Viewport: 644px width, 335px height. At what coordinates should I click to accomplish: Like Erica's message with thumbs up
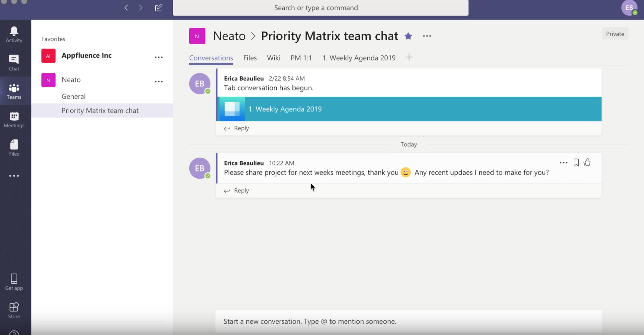click(x=587, y=162)
